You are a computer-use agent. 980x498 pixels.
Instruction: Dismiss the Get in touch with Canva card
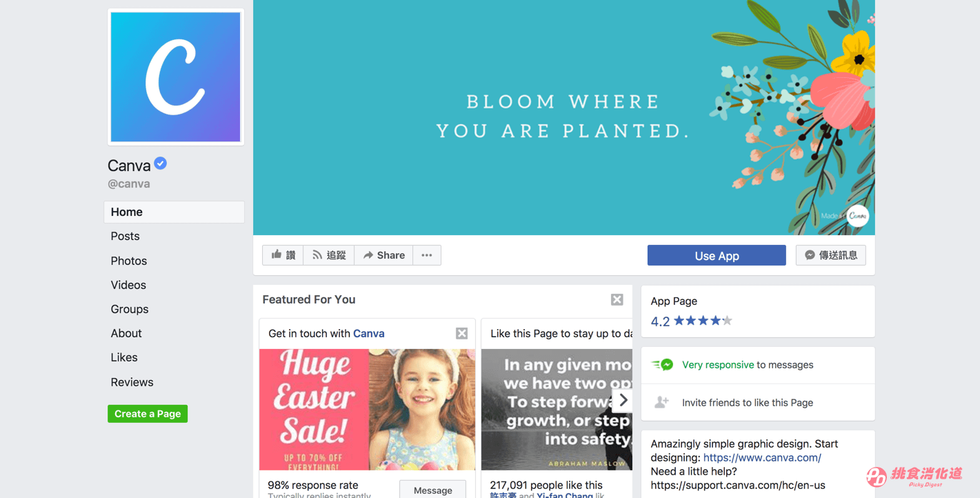462,333
